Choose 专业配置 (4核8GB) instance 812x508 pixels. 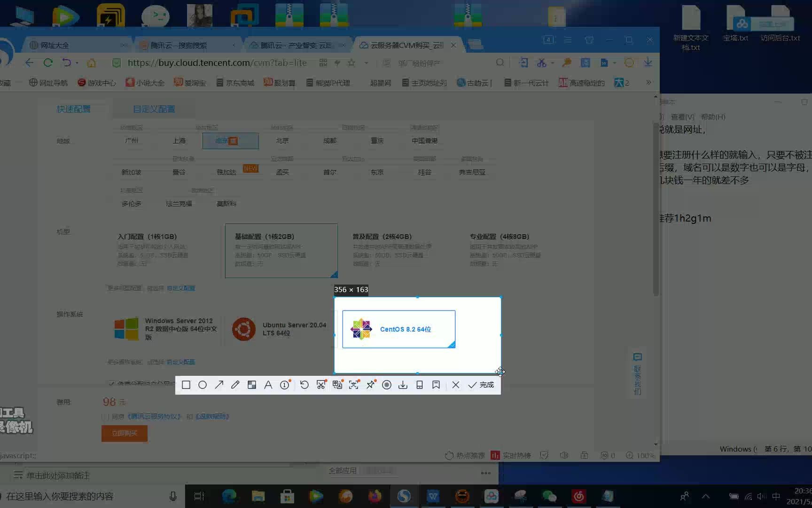click(516, 251)
